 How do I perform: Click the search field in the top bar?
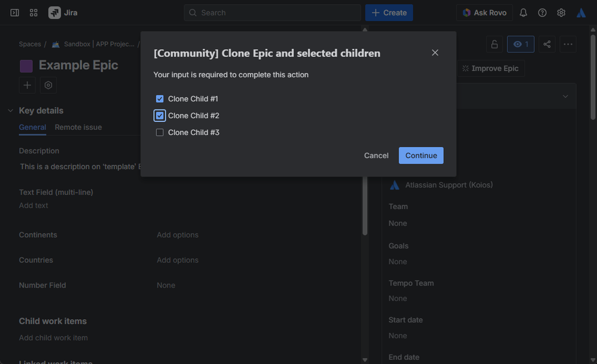[x=272, y=13]
